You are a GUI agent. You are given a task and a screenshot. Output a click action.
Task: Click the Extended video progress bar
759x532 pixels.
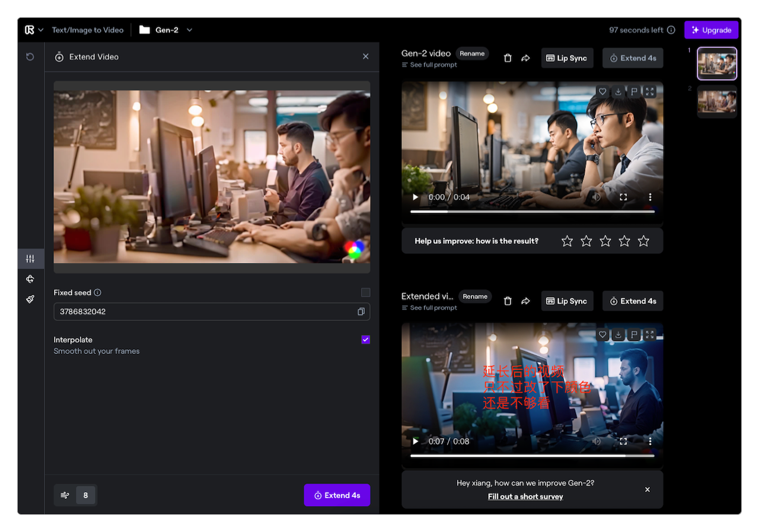(532, 456)
